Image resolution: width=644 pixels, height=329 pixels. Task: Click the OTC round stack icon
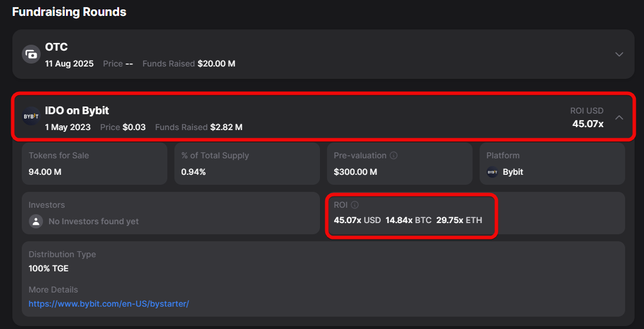click(x=31, y=55)
